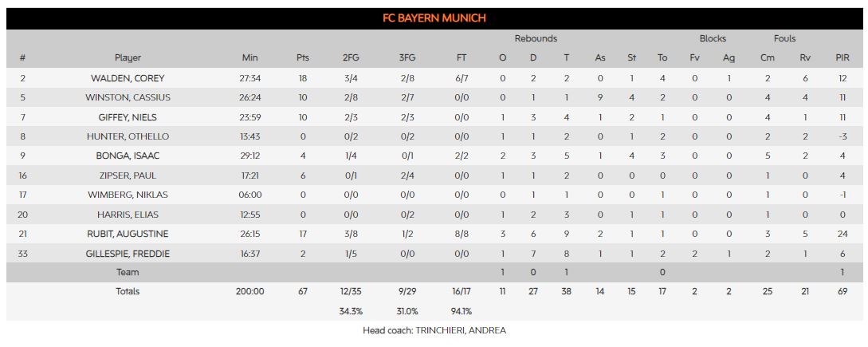Click on Harris, Elias
The height and width of the screenshot is (347, 868).
click(128, 215)
